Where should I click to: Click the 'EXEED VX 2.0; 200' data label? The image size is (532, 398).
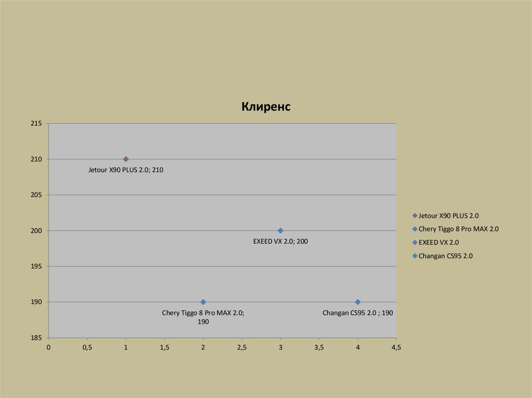(281, 241)
